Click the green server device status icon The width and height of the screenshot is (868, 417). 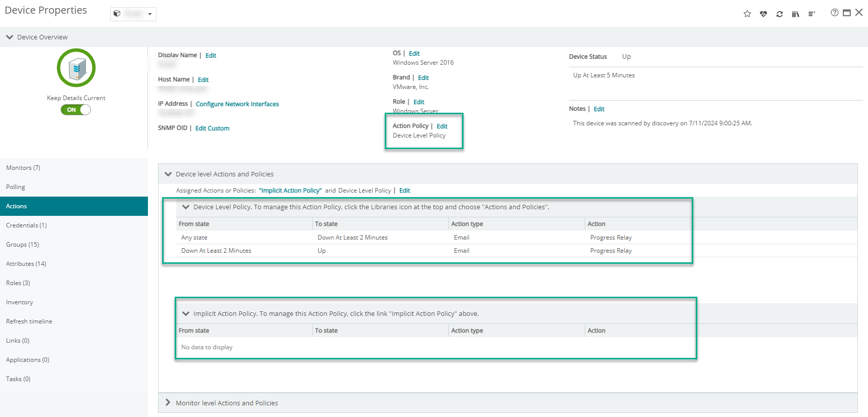pyautogui.click(x=76, y=68)
